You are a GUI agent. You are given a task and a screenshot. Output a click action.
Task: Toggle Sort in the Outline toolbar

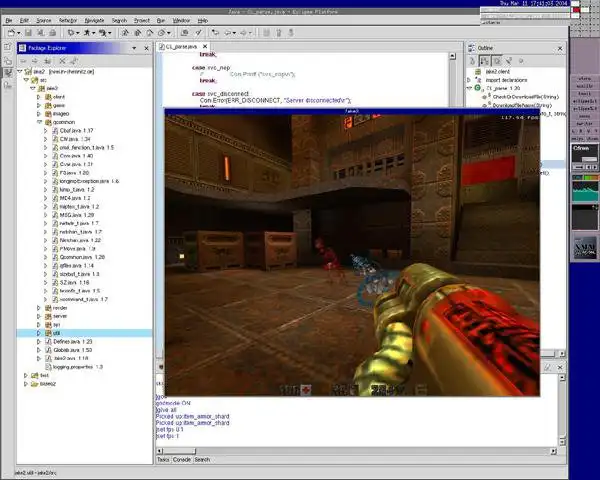(484, 61)
